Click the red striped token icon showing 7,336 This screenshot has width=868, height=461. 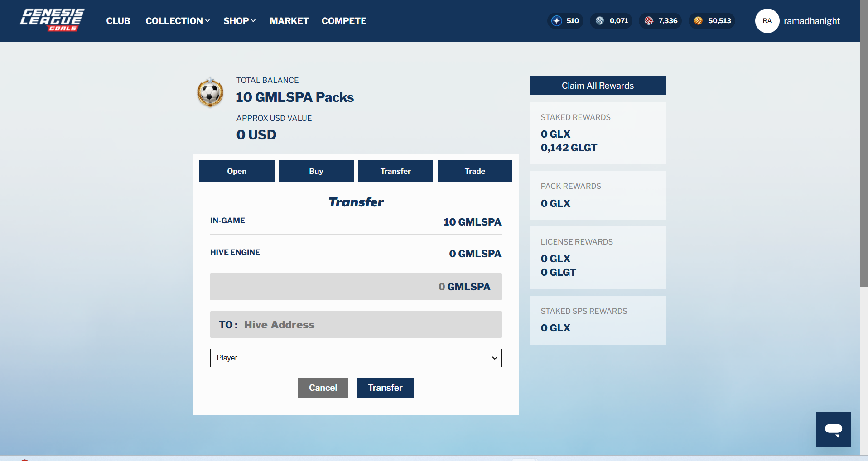pyautogui.click(x=649, y=21)
